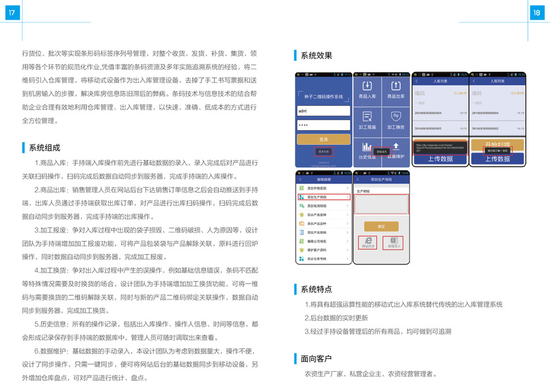This screenshot has width=550, height=392.
Task: Open the 历史信息 bar chart icon
Action: (366, 146)
